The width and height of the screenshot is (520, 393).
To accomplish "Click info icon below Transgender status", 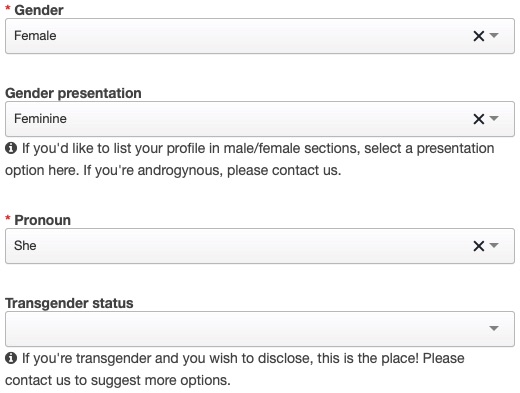I will pyautogui.click(x=11, y=358).
